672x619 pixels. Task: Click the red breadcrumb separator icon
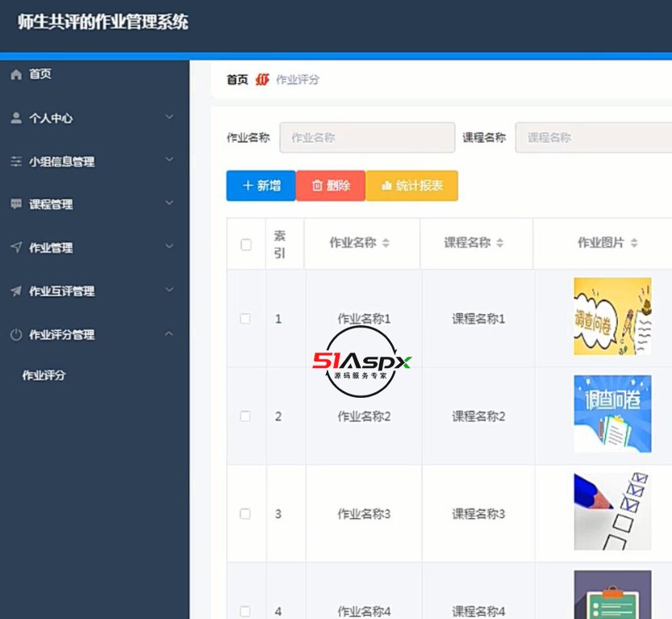(262, 79)
